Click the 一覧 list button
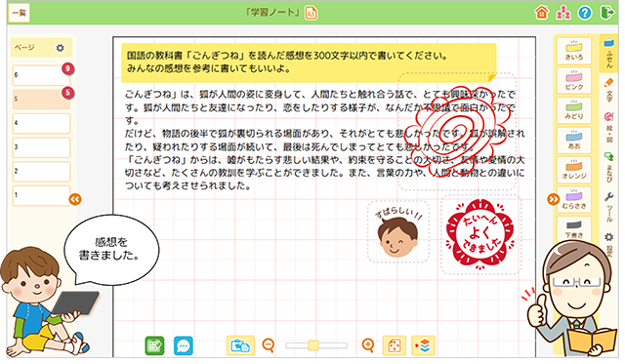The image size is (625, 364). coord(20,13)
